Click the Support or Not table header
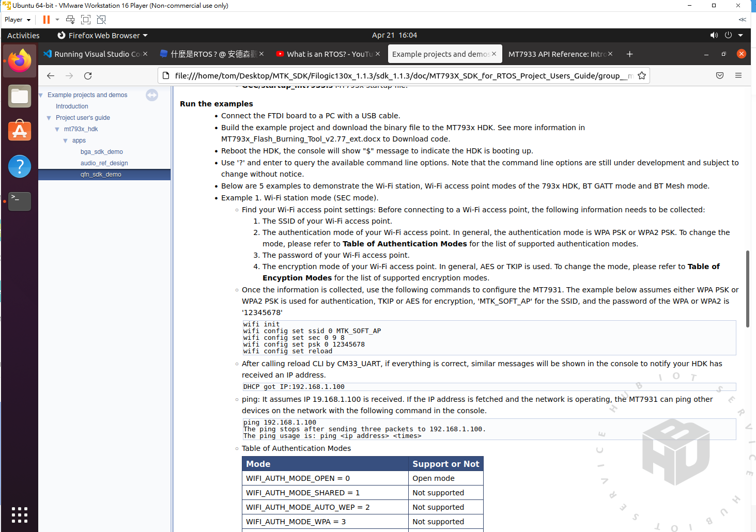756x532 pixels. (446, 464)
